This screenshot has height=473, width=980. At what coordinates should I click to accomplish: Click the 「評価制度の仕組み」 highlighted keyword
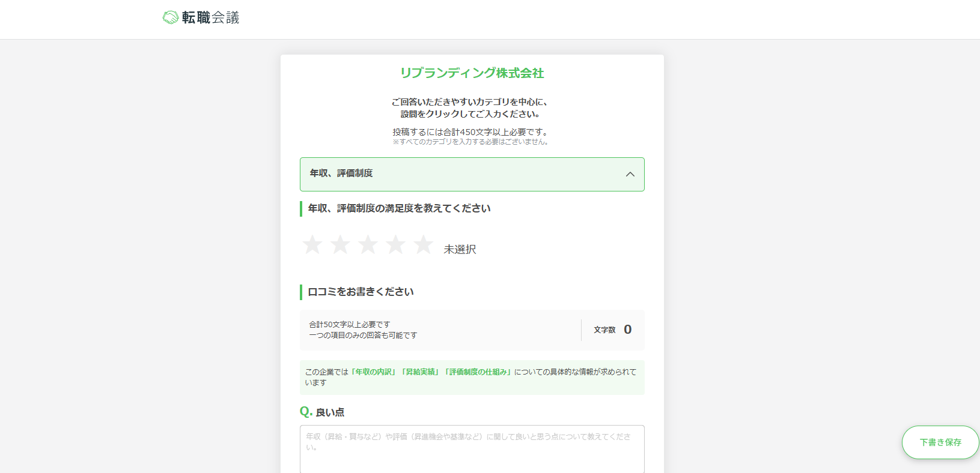[x=478, y=372]
